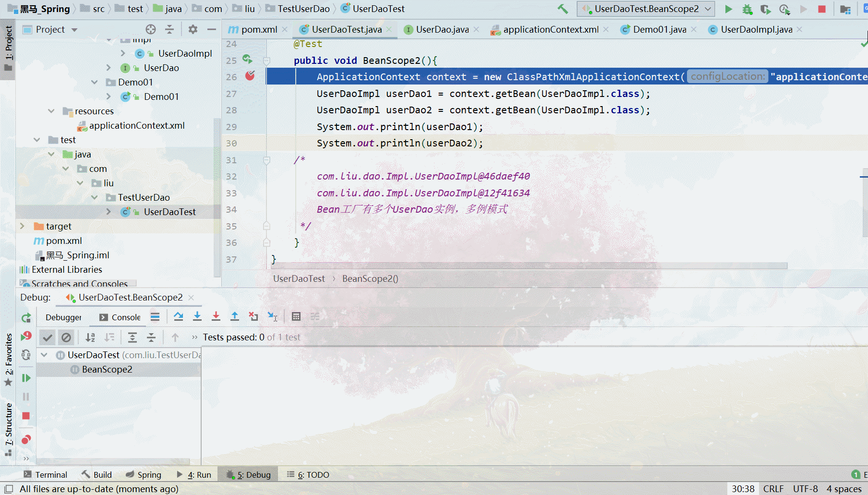Run UserDaoTest.BeanScope2 with green play button
Image resolution: width=868 pixels, height=495 pixels.
(x=728, y=9)
